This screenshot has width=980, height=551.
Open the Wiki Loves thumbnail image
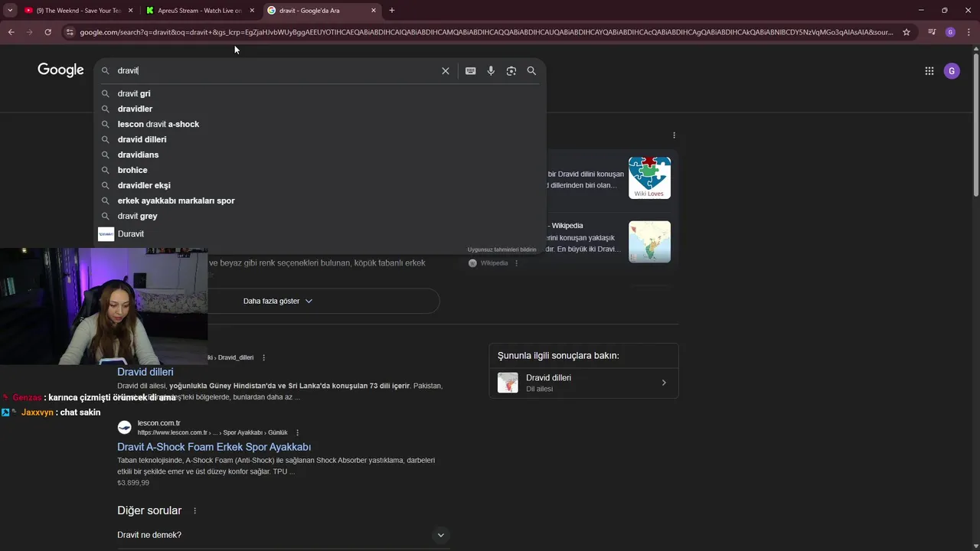point(649,178)
